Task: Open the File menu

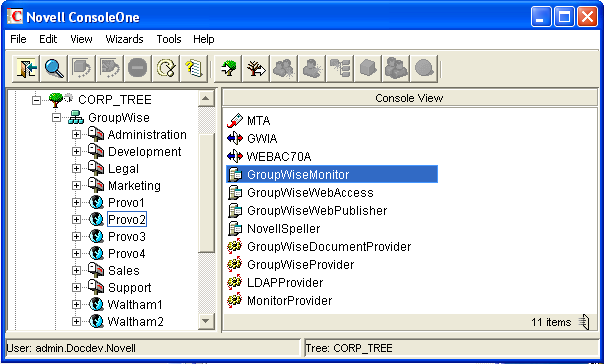Action: (18, 39)
